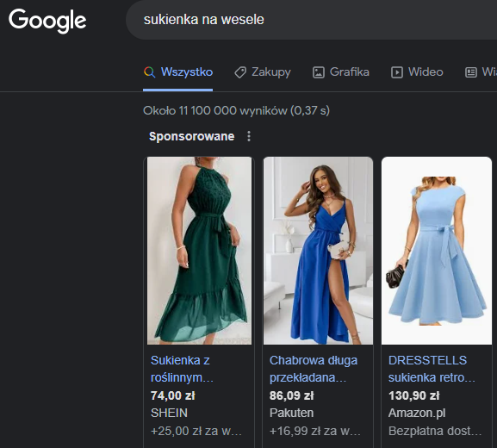Switch to the Zakupy tab
This screenshot has height=448, width=497.
click(263, 72)
